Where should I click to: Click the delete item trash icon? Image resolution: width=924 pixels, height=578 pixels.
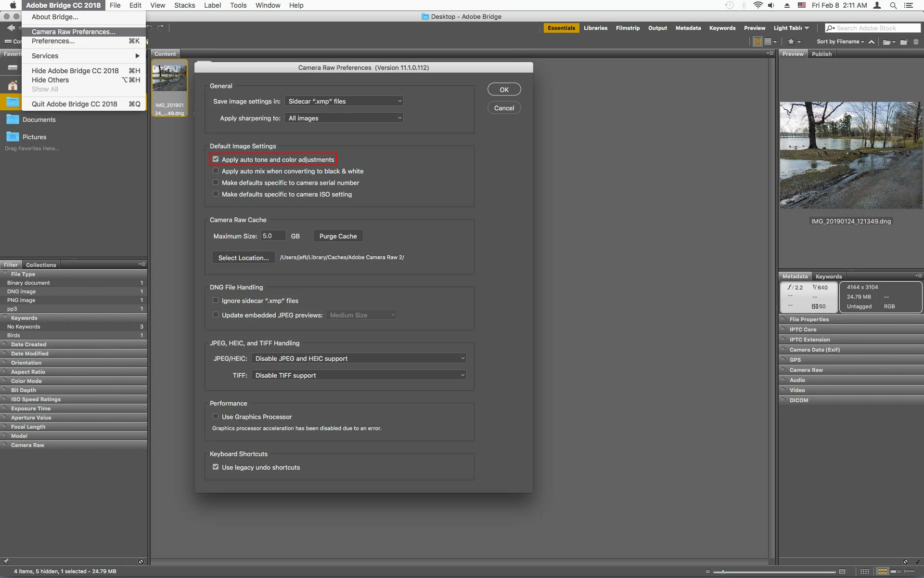coord(916,42)
